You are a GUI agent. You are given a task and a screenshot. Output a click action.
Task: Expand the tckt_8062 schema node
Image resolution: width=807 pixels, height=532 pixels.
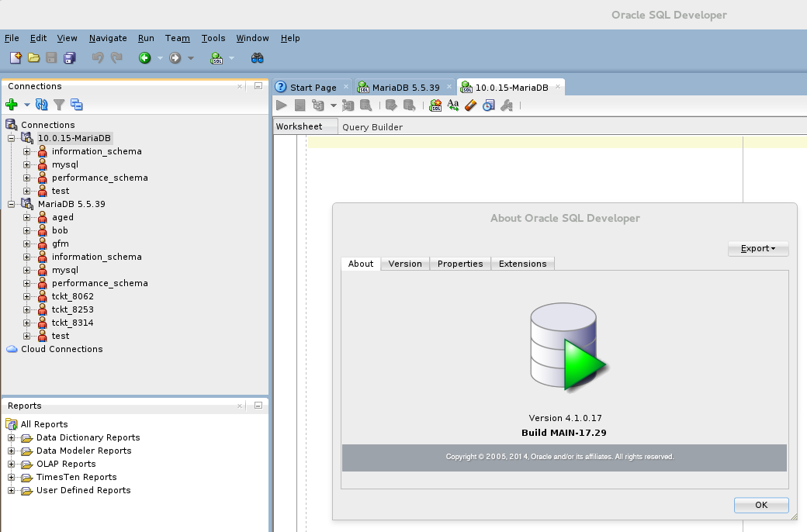(26, 296)
